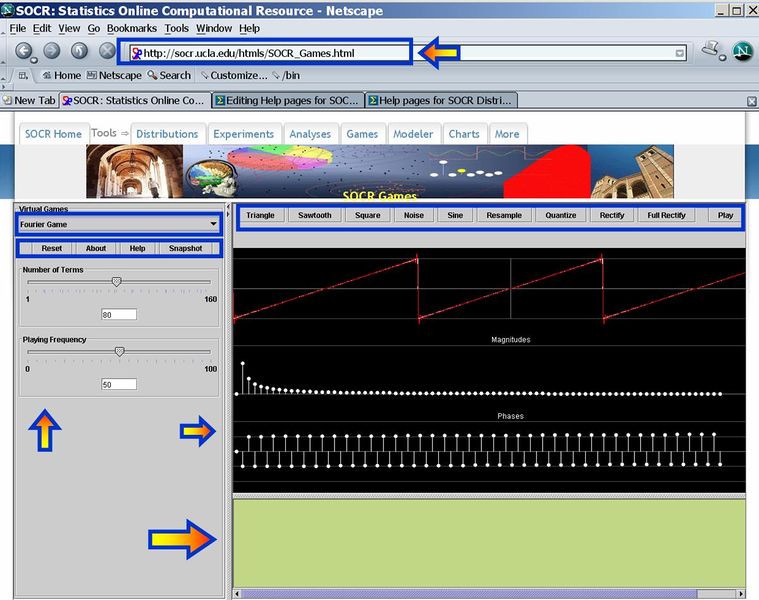The image size is (759, 600).
Task: Play the waveform sound
Action: tap(725, 215)
